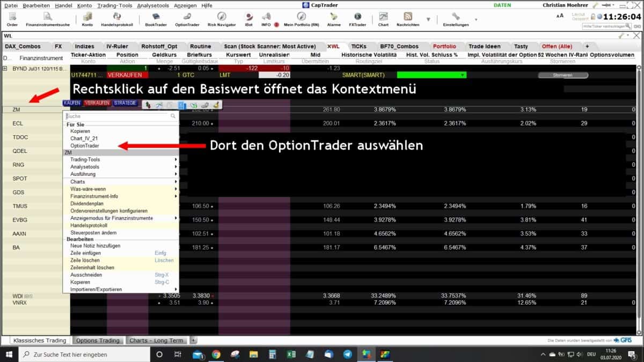Switch to the Portfolio tab
This screenshot has height=362, width=644.
pos(445,46)
